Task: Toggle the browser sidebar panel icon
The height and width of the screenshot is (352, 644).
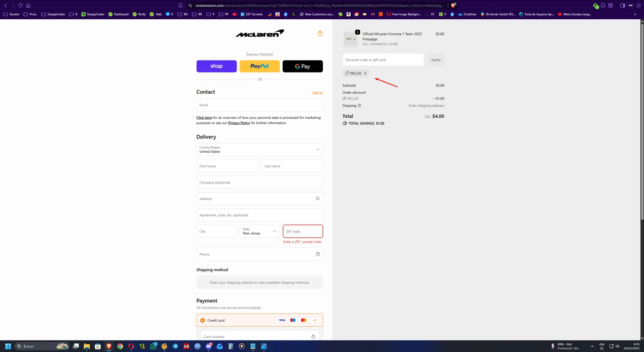Action: pyautogui.click(x=622, y=6)
